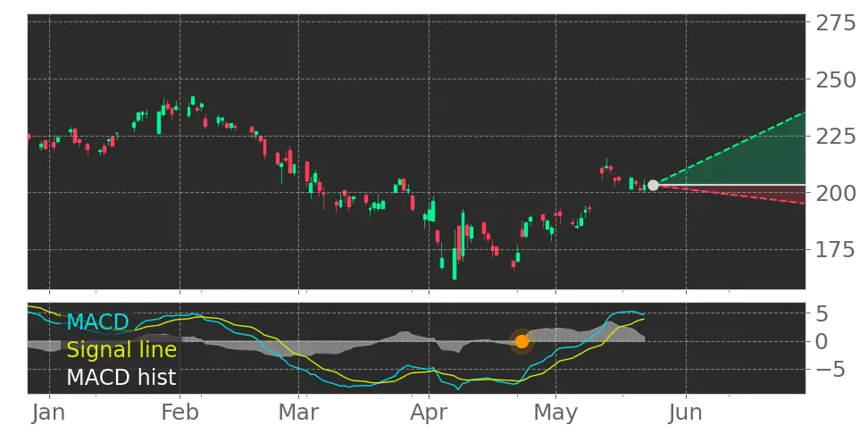Viewport: 868px width, 434px height.
Task: Click the Jun month axis label
Action: click(x=687, y=413)
